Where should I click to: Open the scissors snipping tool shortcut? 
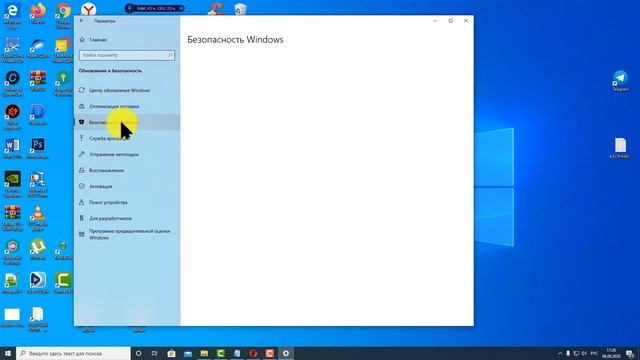tap(12, 49)
